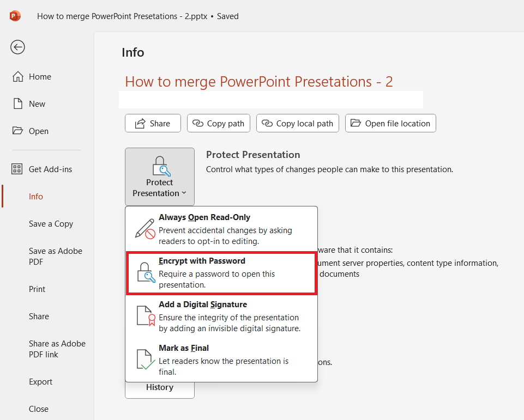Click the Copy local path button

297,123
